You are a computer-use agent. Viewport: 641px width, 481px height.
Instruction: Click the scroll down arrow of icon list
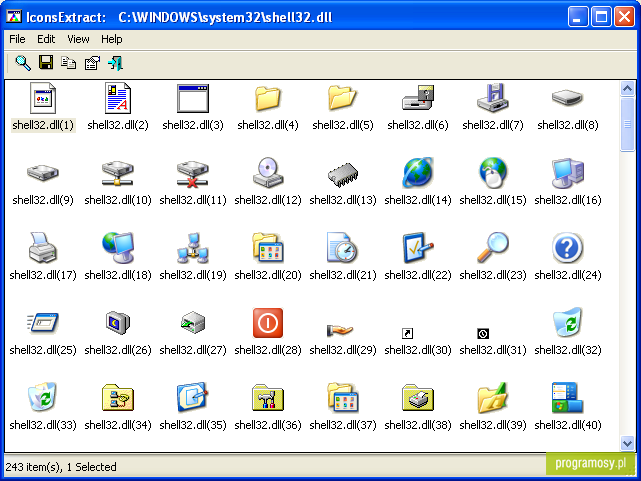628,443
